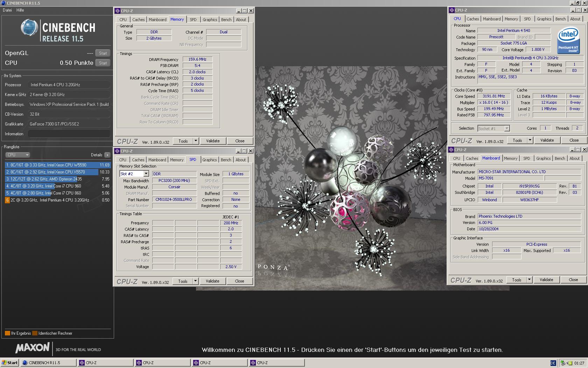Viewport: 588px width, 368px height.
Task: Switch to About tab in Memory window
Action: (x=241, y=20)
